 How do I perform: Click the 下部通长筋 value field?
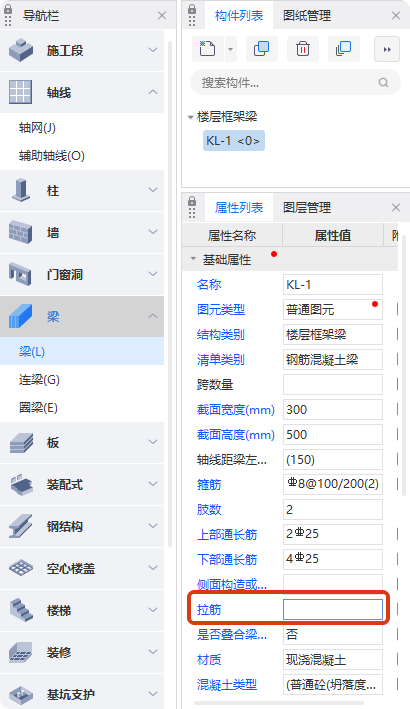pyautogui.click(x=333, y=559)
